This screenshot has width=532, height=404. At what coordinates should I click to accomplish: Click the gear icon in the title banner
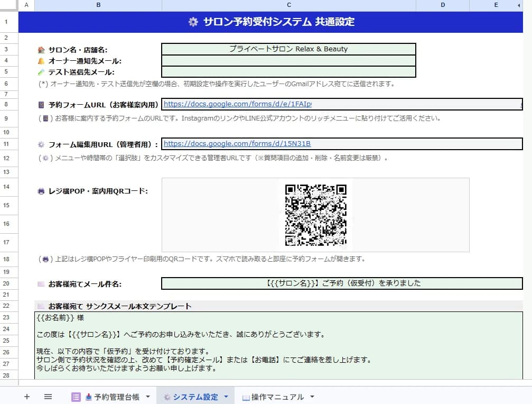193,22
